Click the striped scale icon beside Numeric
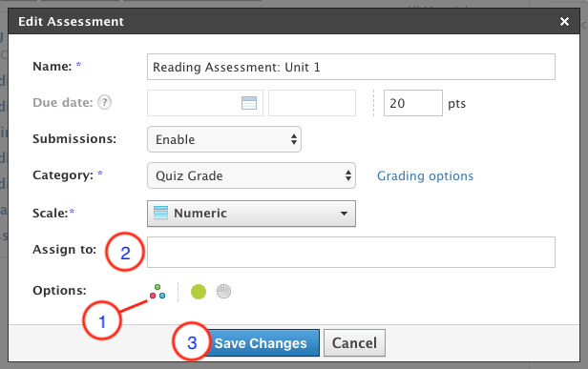The height and width of the screenshot is (369, 588). (161, 213)
